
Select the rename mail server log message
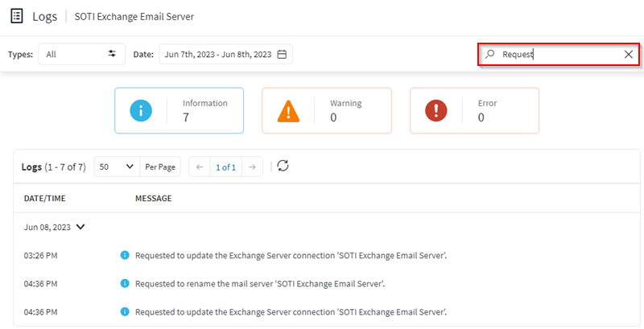click(x=259, y=283)
